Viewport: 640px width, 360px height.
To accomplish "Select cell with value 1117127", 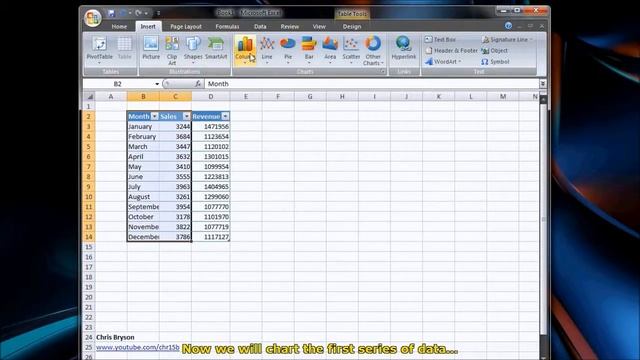I will [x=211, y=237].
